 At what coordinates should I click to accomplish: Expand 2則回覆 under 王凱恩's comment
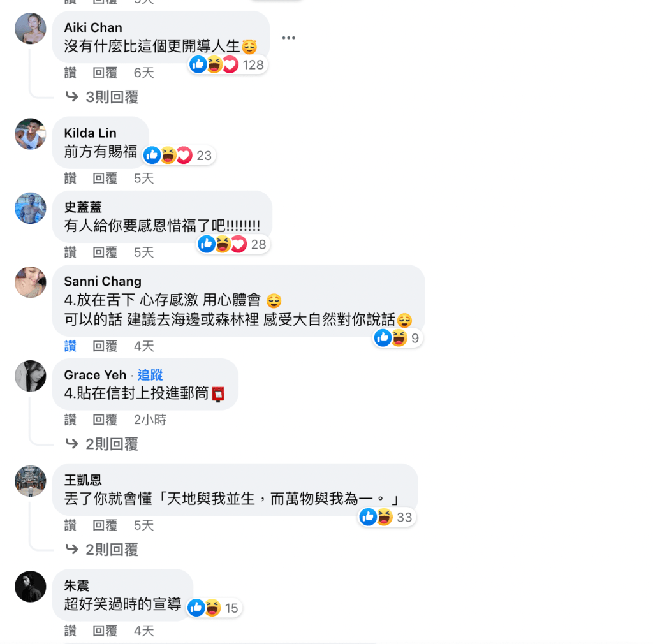[102, 550]
